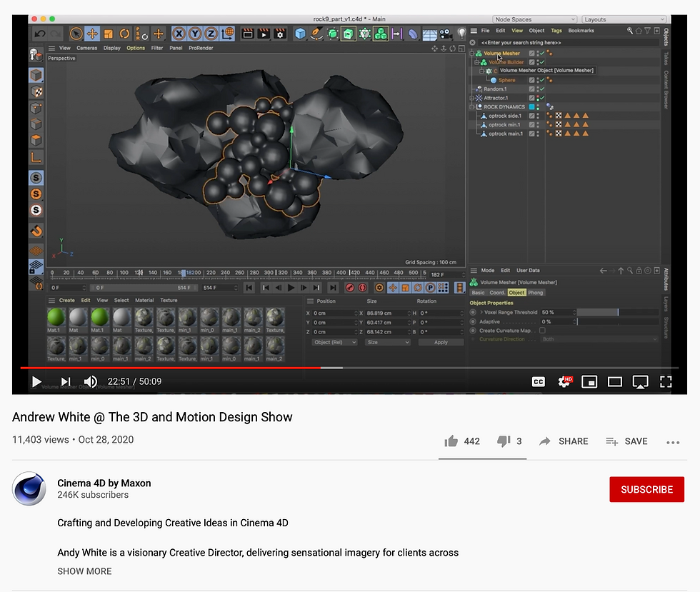Collapse the ROCK DYNAMICS tree node
The image size is (700, 592).
472,107
